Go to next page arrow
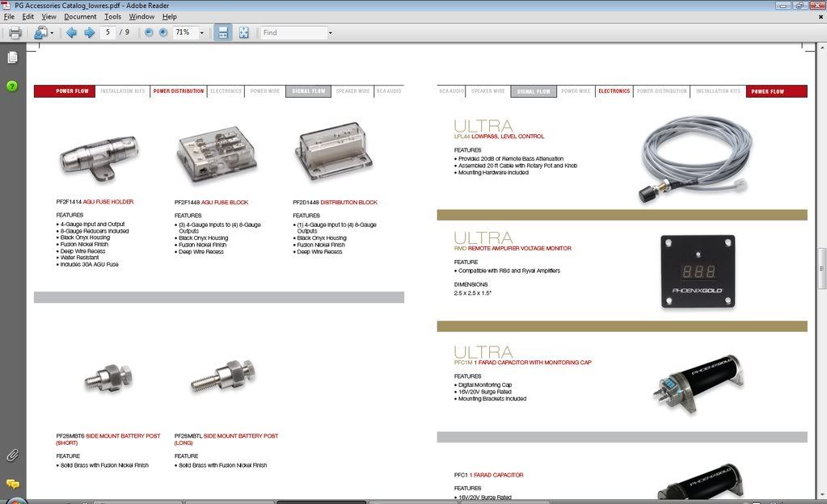The height and width of the screenshot is (504, 827). (x=89, y=32)
